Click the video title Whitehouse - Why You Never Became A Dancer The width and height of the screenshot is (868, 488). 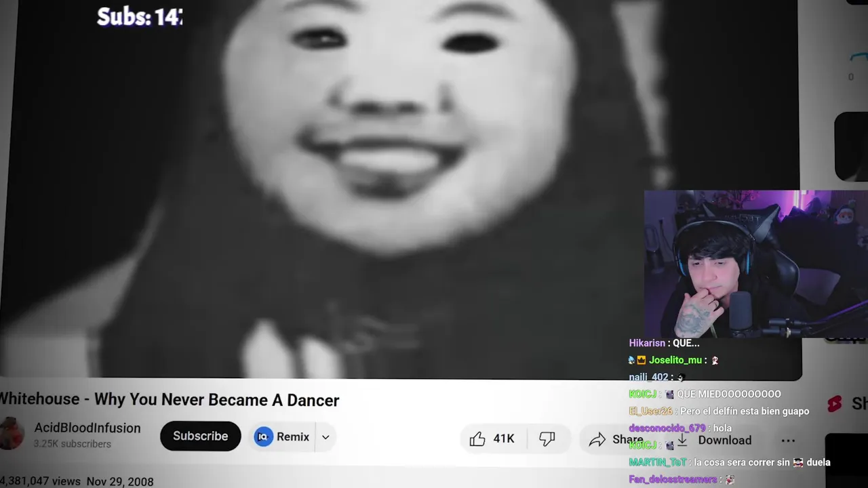click(170, 400)
